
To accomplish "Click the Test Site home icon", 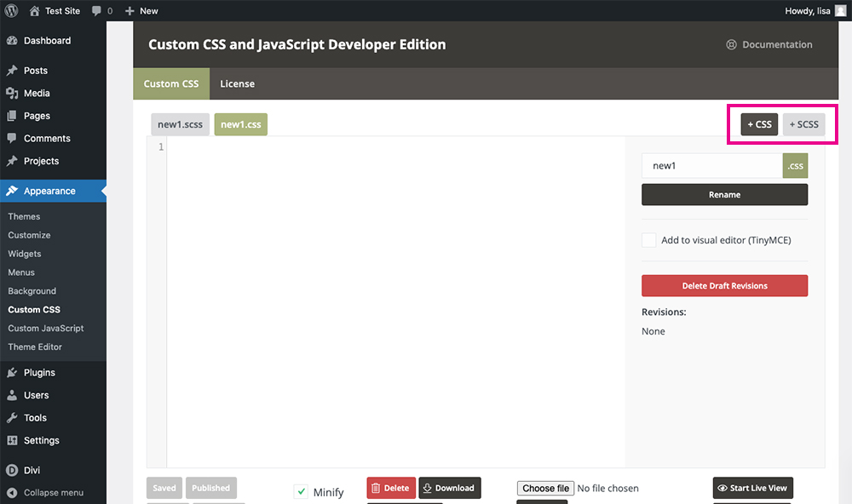I will [34, 11].
